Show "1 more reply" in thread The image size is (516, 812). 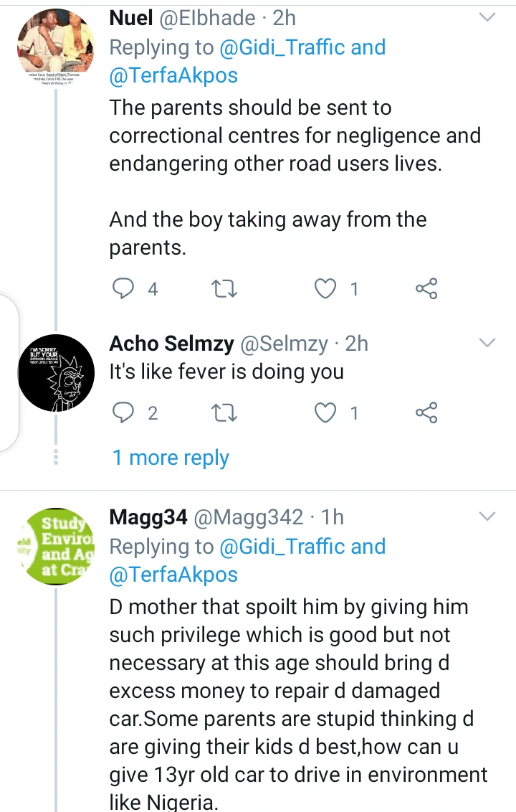(x=171, y=458)
